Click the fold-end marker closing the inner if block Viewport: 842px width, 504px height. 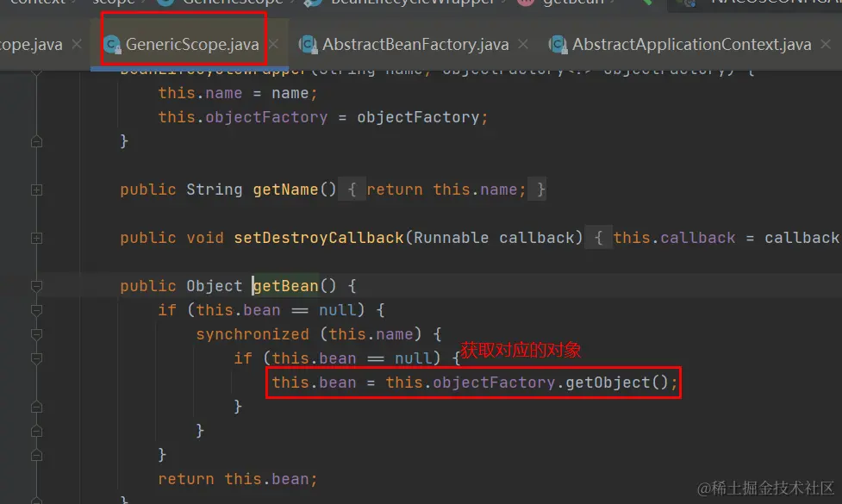pyautogui.click(x=36, y=407)
